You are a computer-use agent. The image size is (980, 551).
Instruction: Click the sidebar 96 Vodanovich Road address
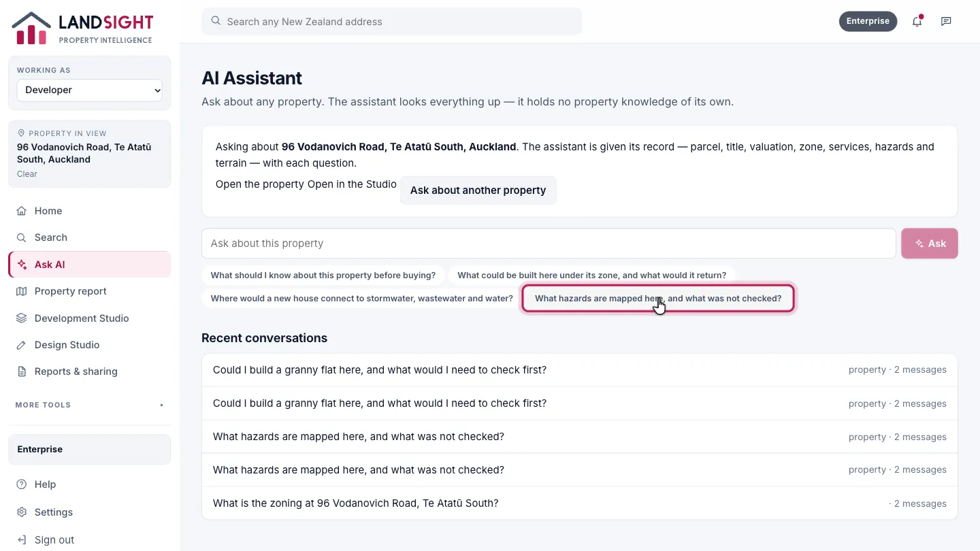click(x=84, y=153)
